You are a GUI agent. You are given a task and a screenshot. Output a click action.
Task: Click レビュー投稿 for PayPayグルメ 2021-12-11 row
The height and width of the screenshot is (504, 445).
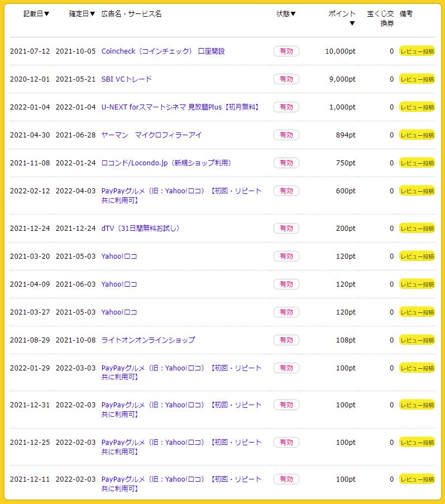pos(417,479)
